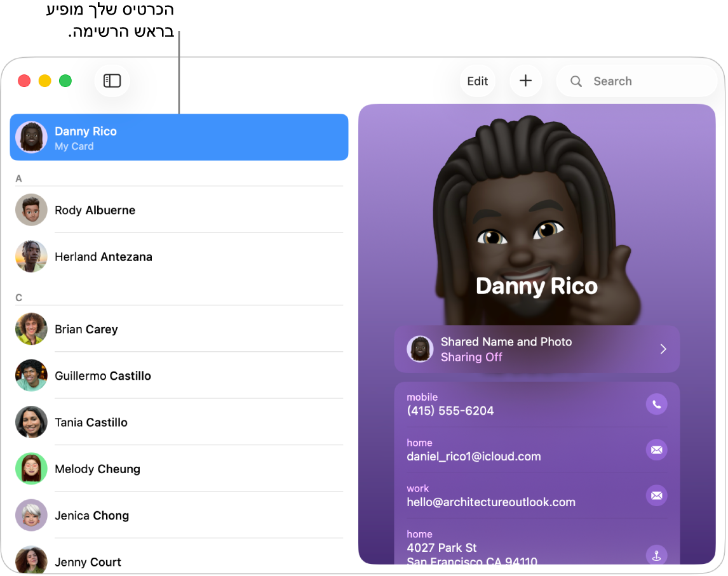Screen dimensions: 728x576
Task: Click the small avatar in Shared Name and Photo
Action: 420,349
